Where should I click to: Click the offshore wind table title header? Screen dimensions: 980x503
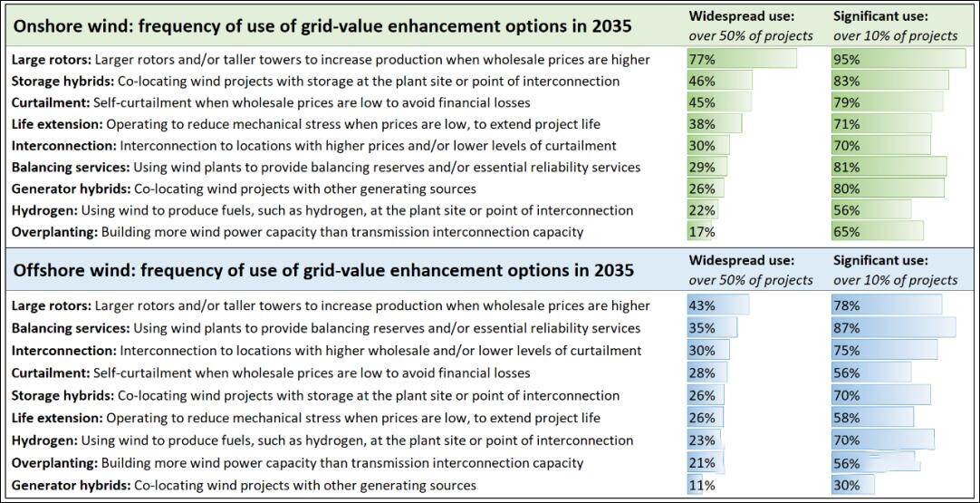tap(322, 270)
